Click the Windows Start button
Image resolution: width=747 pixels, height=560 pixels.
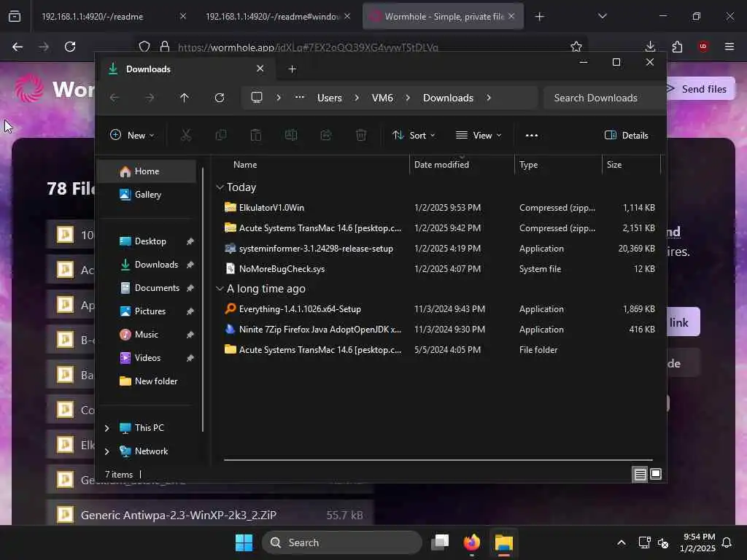[x=244, y=542]
